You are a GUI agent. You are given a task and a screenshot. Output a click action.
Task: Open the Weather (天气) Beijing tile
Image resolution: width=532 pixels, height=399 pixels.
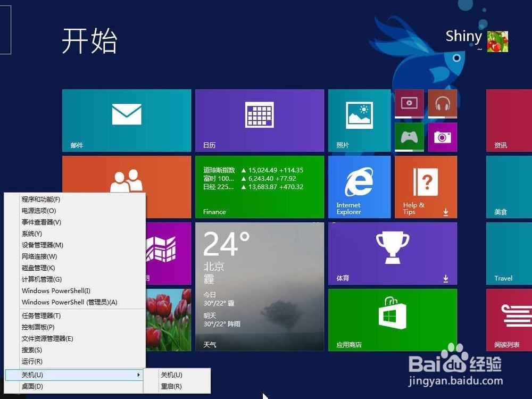[260, 287]
